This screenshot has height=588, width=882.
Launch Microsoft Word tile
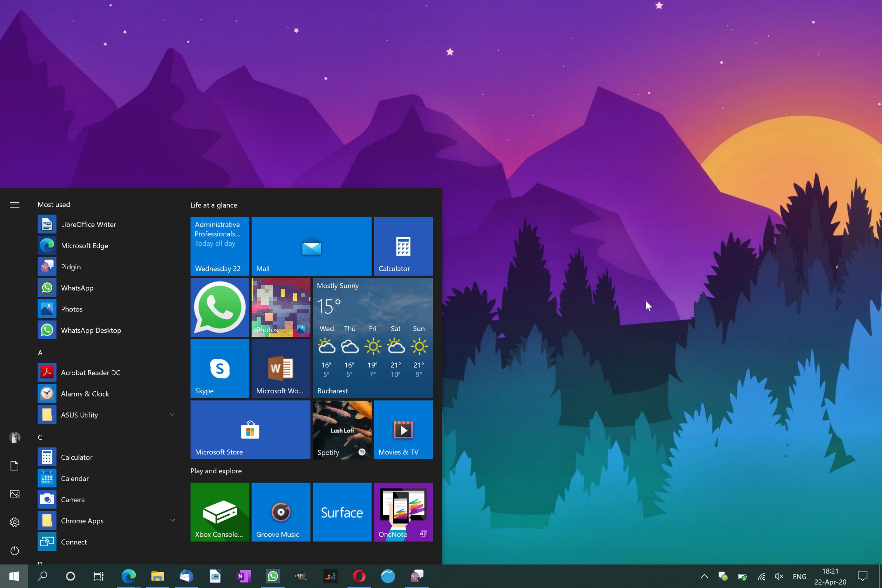click(281, 368)
